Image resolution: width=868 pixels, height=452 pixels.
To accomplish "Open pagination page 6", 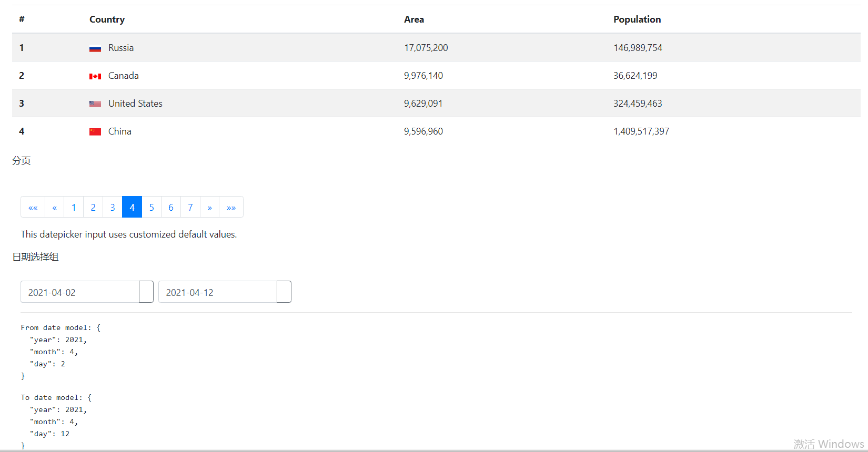I will 171,207.
